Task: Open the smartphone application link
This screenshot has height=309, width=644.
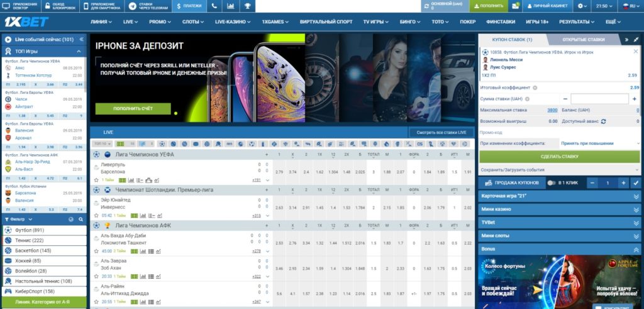Action: pos(103,6)
